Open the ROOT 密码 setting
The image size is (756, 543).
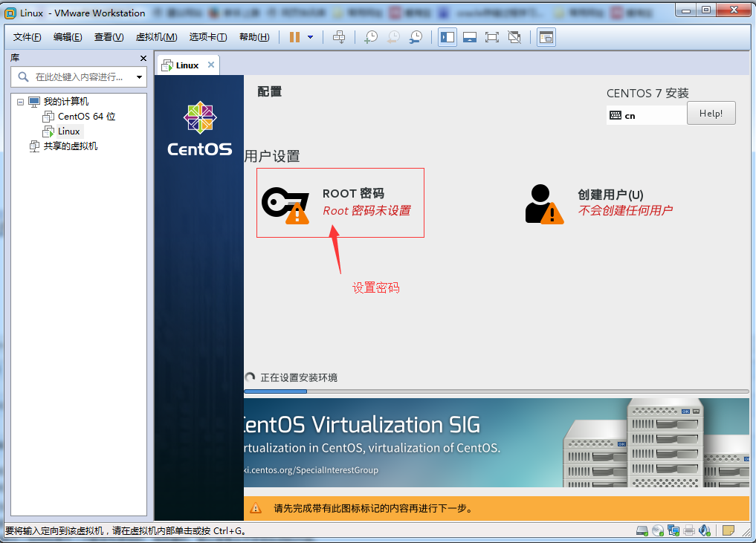pos(340,203)
